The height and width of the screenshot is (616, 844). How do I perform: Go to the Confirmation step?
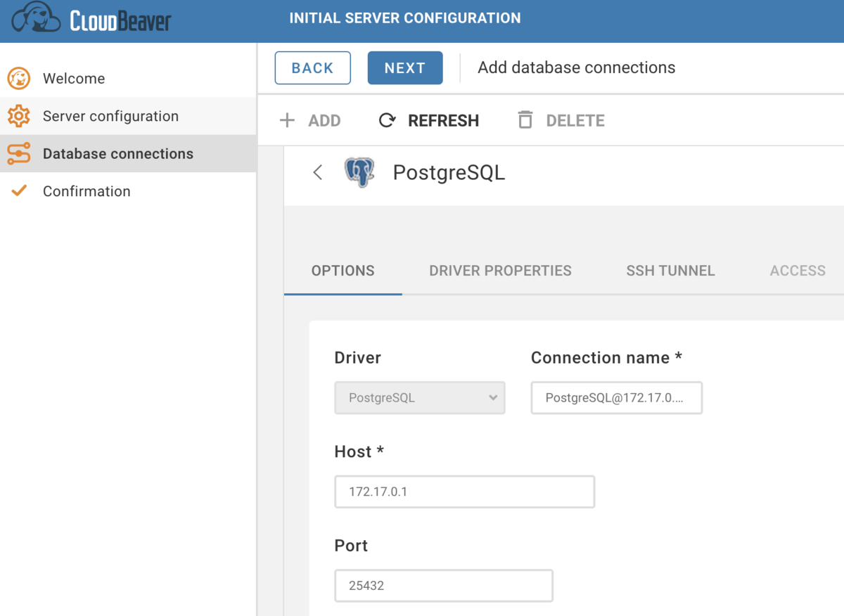[x=128, y=191]
